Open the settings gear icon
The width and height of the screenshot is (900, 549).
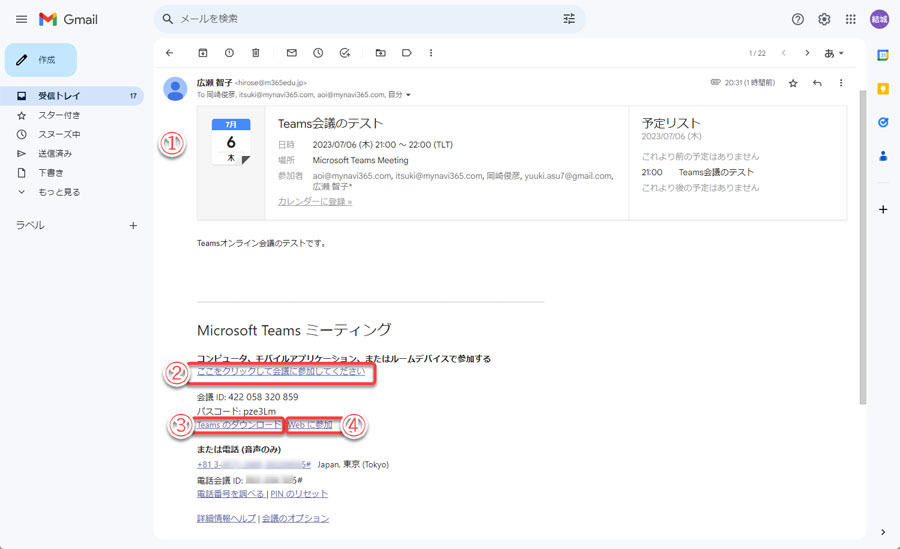[x=824, y=19]
